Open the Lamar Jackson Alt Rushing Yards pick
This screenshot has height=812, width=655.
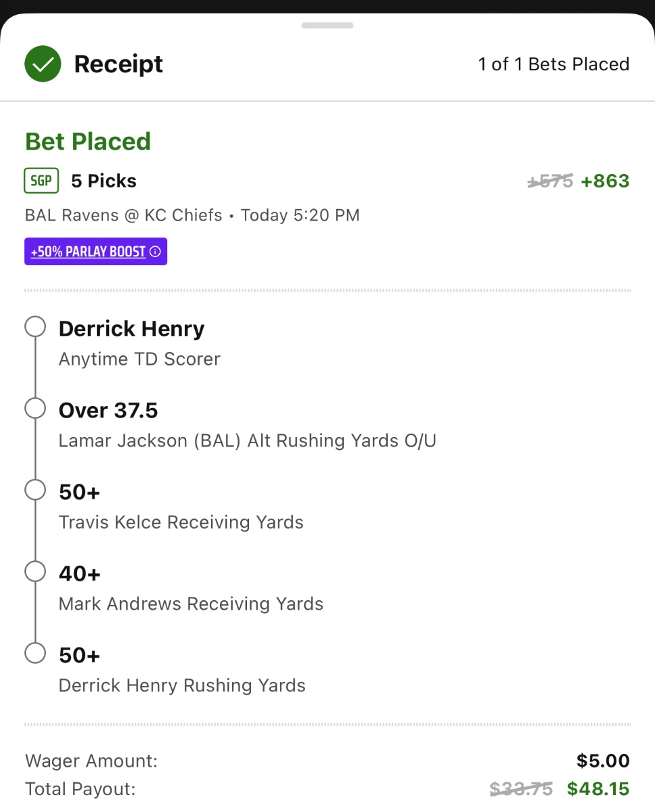pyautogui.click(x=247, y=425)
